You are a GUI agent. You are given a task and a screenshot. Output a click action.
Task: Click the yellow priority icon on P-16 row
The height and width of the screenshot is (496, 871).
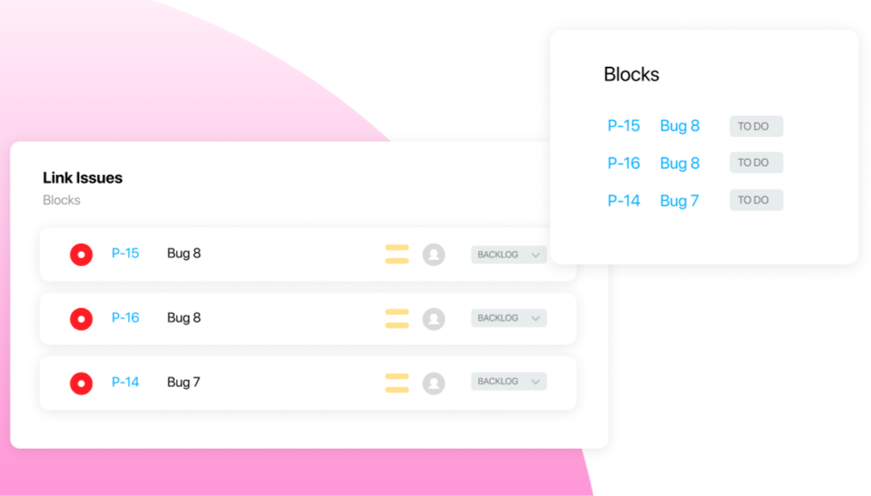point(397,319)
